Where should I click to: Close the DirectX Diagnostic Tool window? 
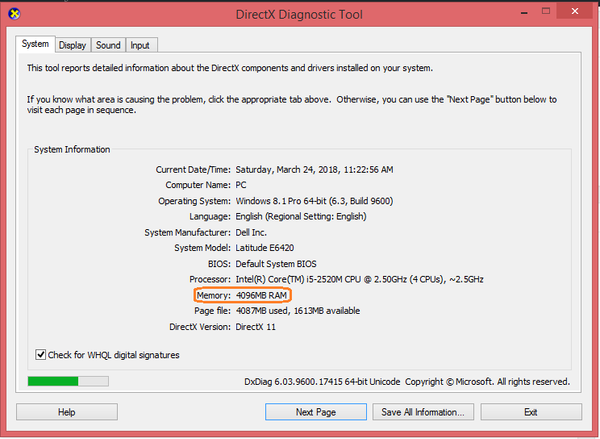[575, 12]
